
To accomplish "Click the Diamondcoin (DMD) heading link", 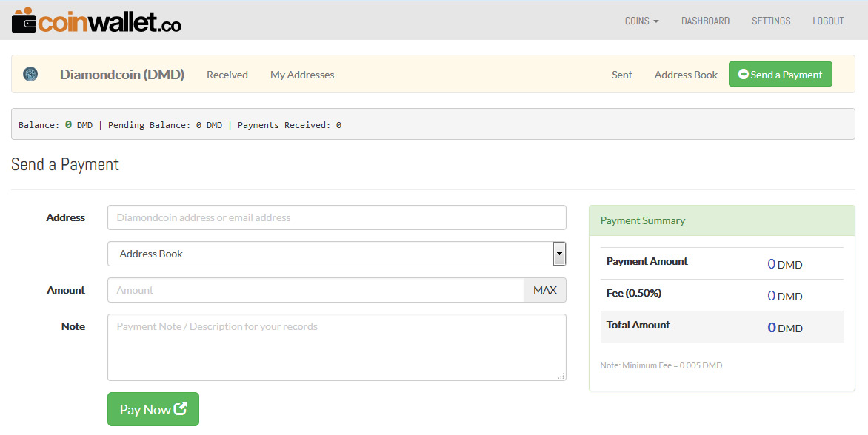I will coord(121,75).
